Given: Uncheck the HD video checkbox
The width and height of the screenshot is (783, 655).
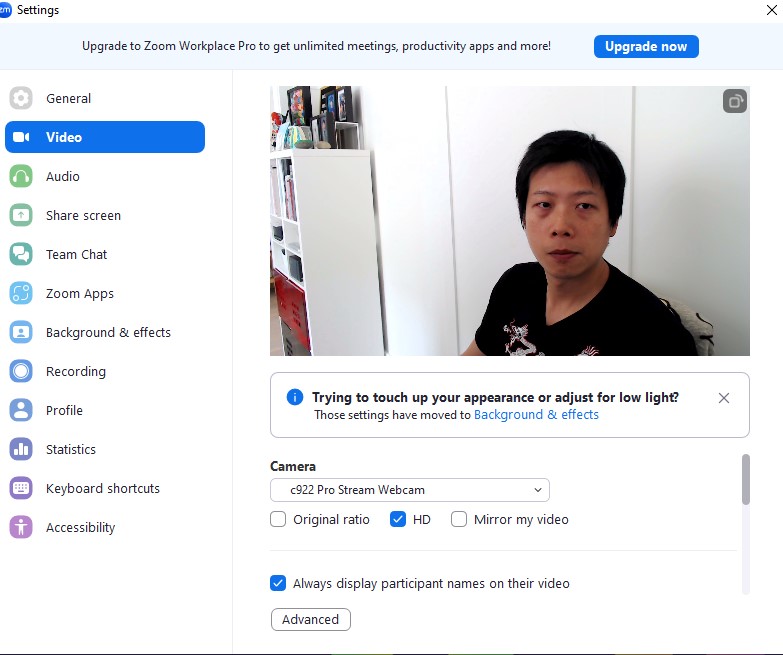Looking at the screenshot, I should tap(398, 519).
